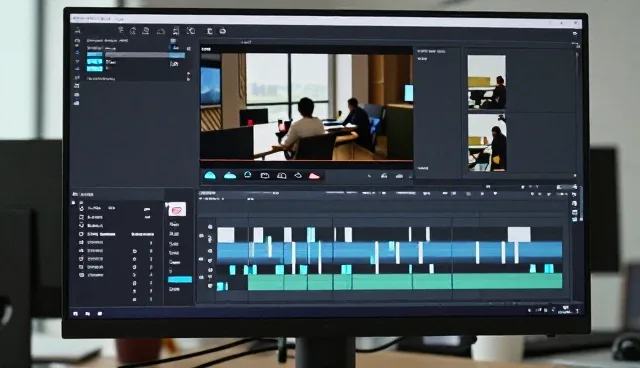Viewport: 640px width, 368px height.
Task: Select the cyan highlighted bar in the lower-left list
Action: click(x=180, y=279)
